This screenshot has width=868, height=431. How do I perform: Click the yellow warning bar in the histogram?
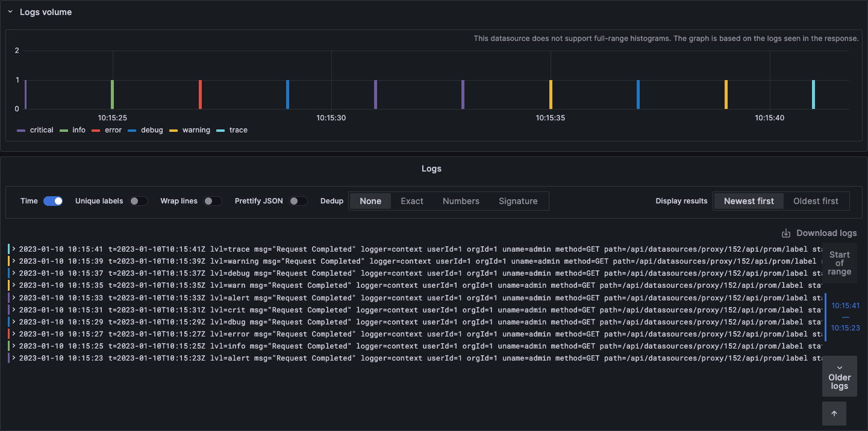tap(551, 93)
